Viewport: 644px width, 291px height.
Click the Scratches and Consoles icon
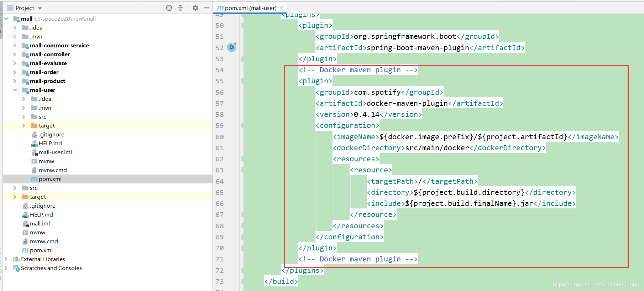(16, 268)
